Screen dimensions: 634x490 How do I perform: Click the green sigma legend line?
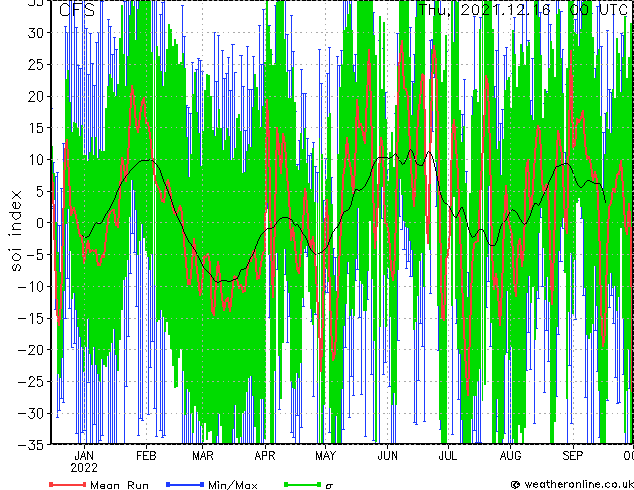303,484
